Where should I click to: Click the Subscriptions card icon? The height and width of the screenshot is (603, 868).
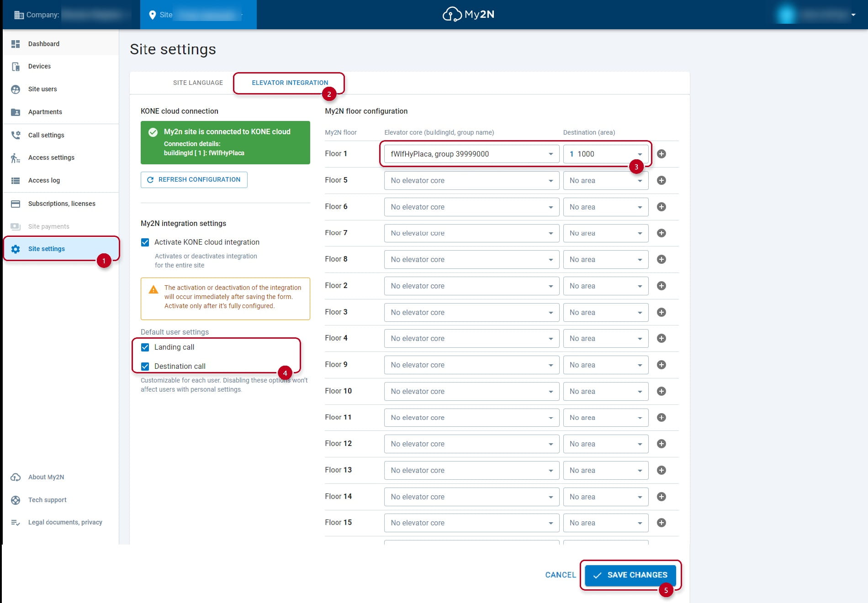tap(16, 204)
